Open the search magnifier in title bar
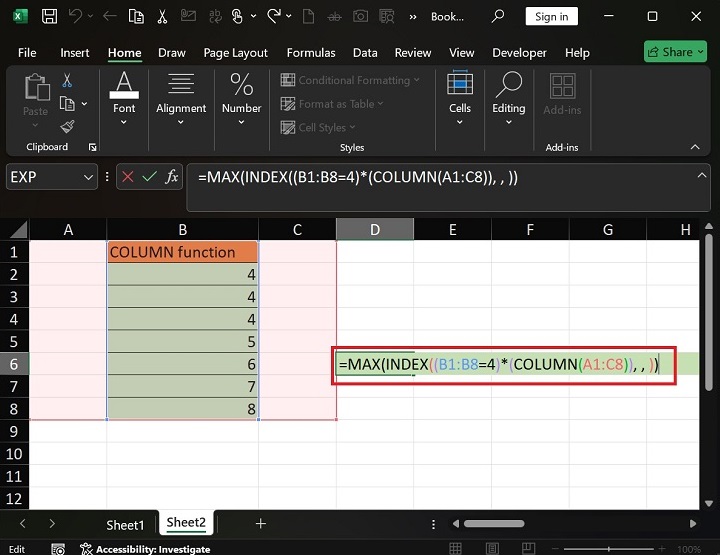The height and width of the screenshot is (555, 720). 498,17
